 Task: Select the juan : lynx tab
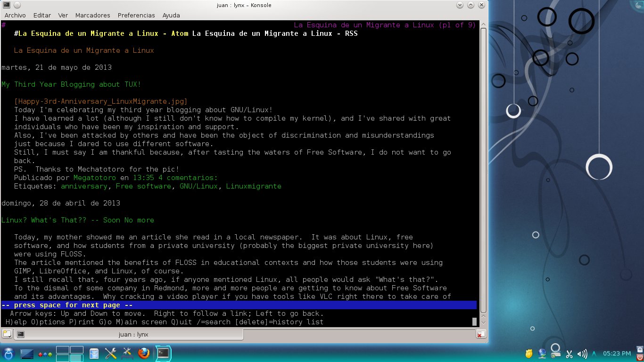[129, 334]
